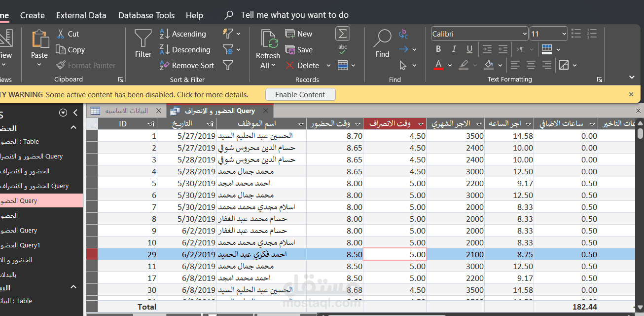The image size is (644, 316).
Task: Click the Copy command
Action: point(70,50)
